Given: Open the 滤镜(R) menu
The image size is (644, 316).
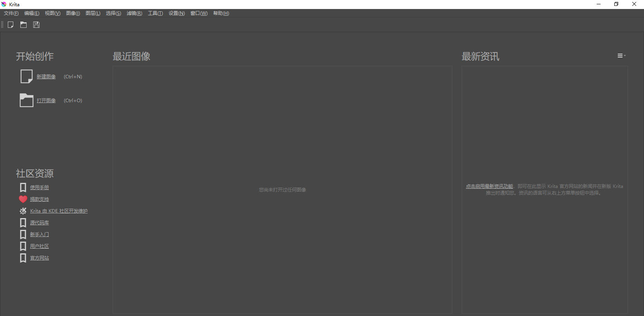Looking at the screenshot, I should 134,13.
